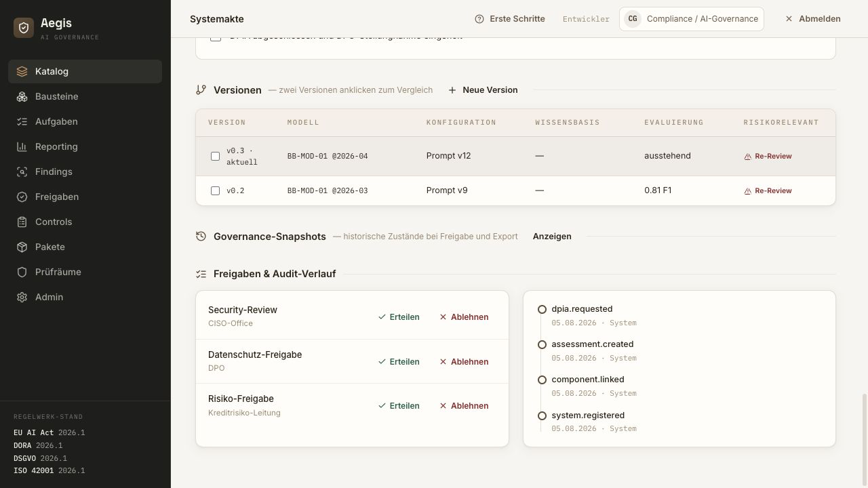Reject Risiko-Freigabe with Ablehnen
868x488 pixels.
464,405
